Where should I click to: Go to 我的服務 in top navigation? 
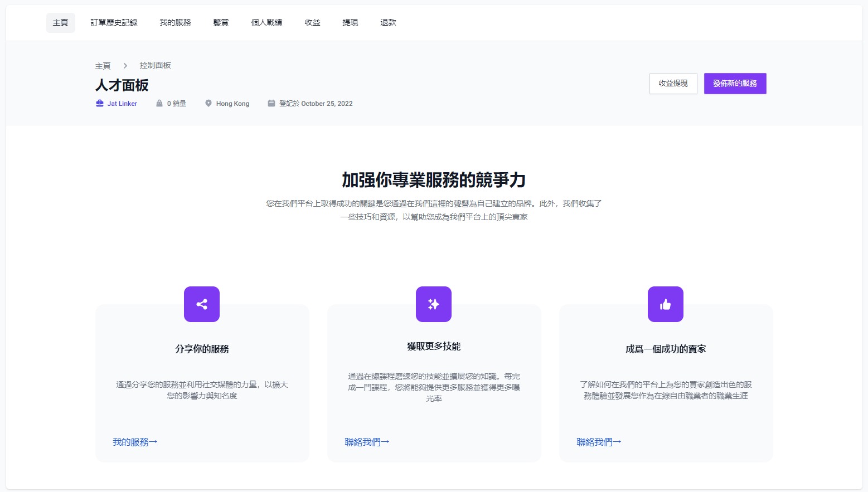[175, 23]
